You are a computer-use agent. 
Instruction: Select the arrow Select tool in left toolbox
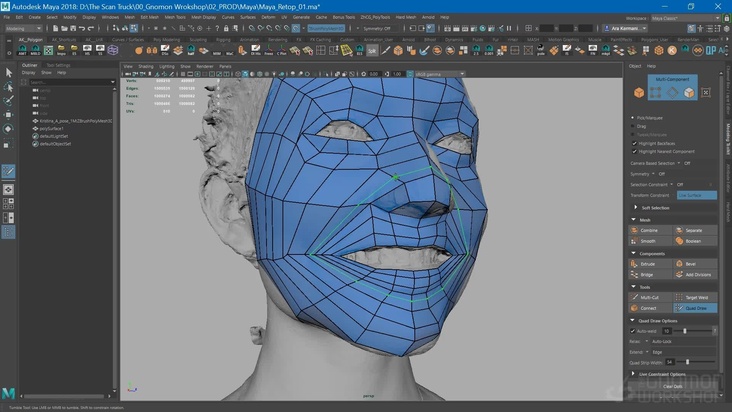click(8, 72)
